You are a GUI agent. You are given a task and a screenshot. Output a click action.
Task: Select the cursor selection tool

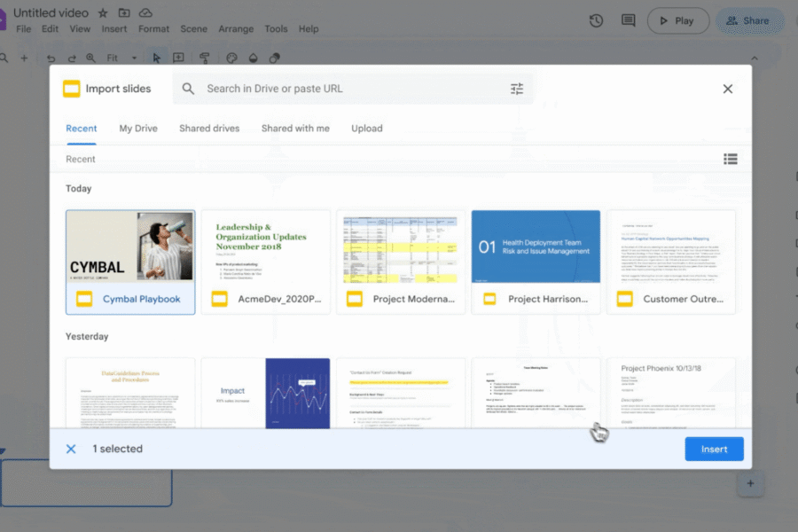(155, 57)
